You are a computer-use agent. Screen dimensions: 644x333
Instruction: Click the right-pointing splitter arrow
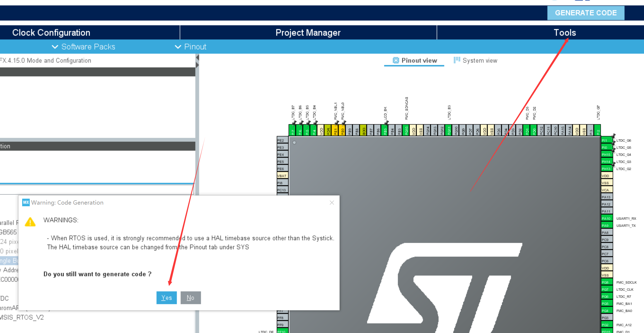197,65
